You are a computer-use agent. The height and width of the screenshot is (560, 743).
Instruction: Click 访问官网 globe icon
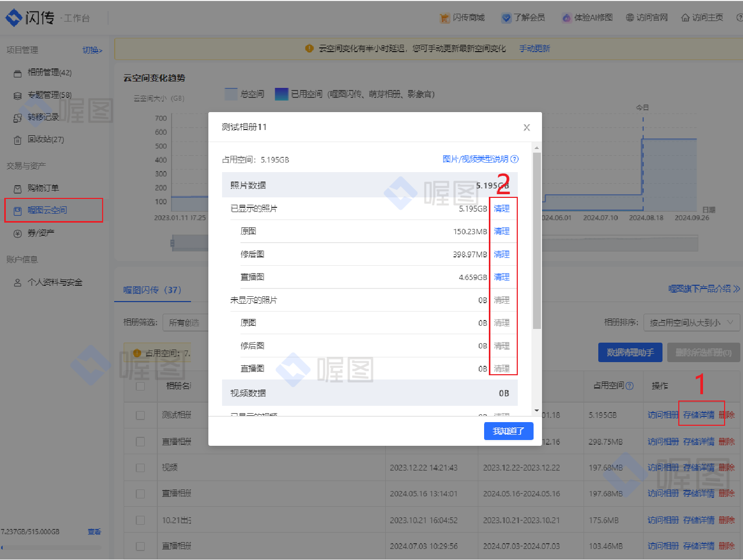630,18
